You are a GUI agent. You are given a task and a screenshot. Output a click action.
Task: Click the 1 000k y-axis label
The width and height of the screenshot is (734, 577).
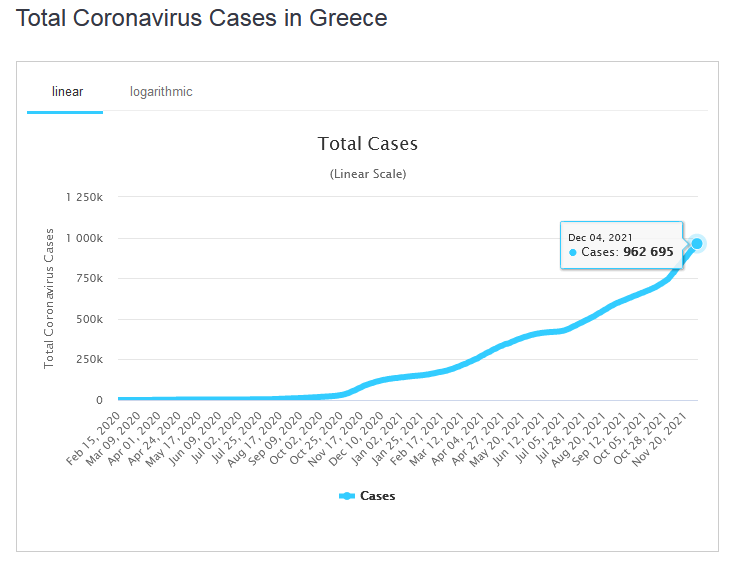pyautogui.click(x=84, y=238)
